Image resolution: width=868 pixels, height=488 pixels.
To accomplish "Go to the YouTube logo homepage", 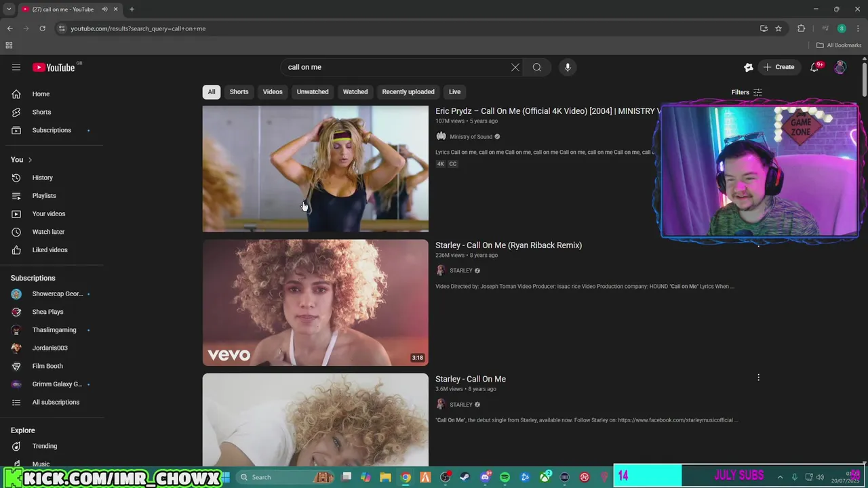I will pos(55,67).
